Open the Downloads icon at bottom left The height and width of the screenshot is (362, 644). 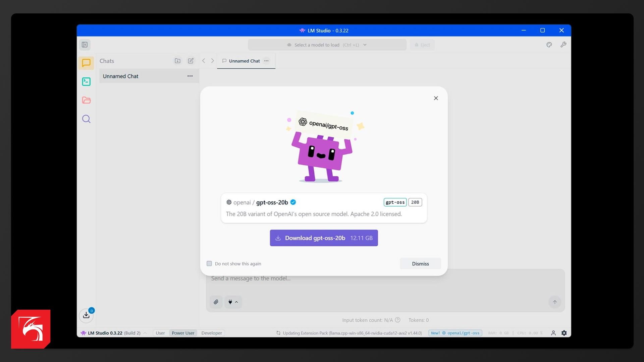pyautogui.click(x=86, y=315)
